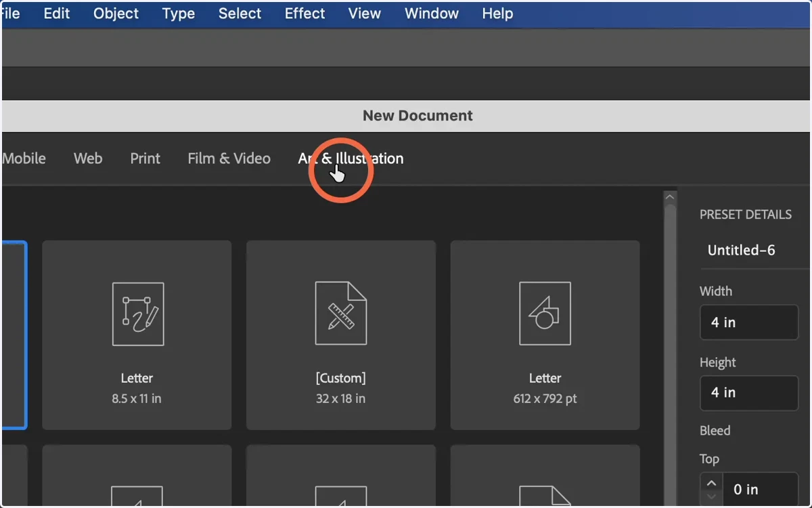The width and height of the screenshot is (812, 508).
Task: Click the Width input field
Action: coord(749,322)
